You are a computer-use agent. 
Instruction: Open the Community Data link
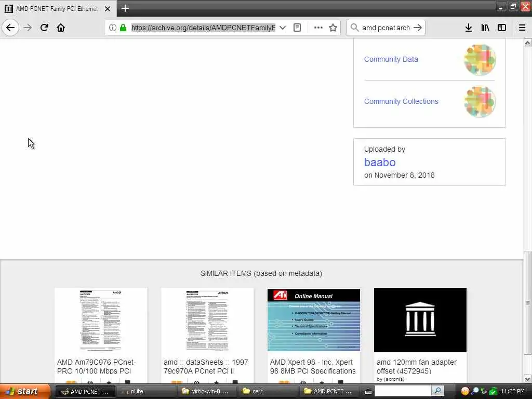click(391, 59)
